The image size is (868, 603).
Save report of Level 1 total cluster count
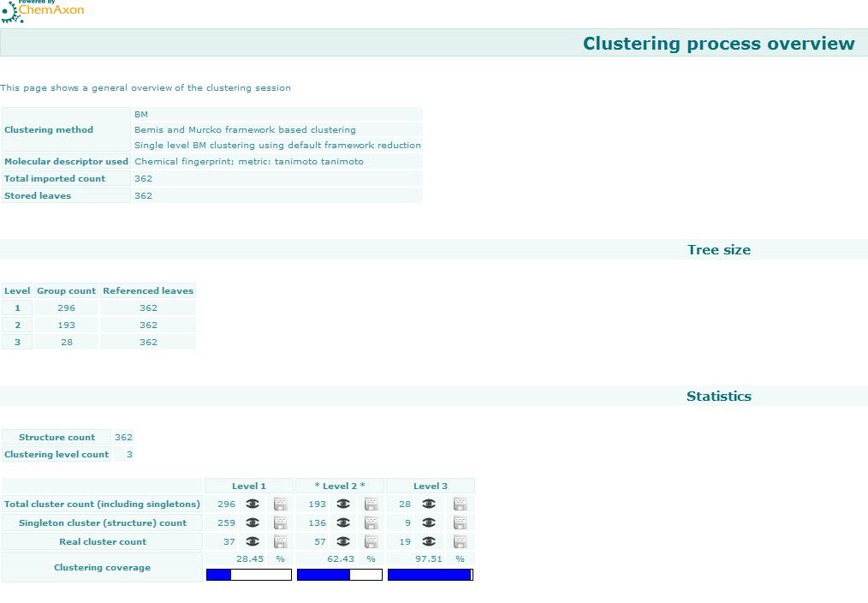[279, 504]
